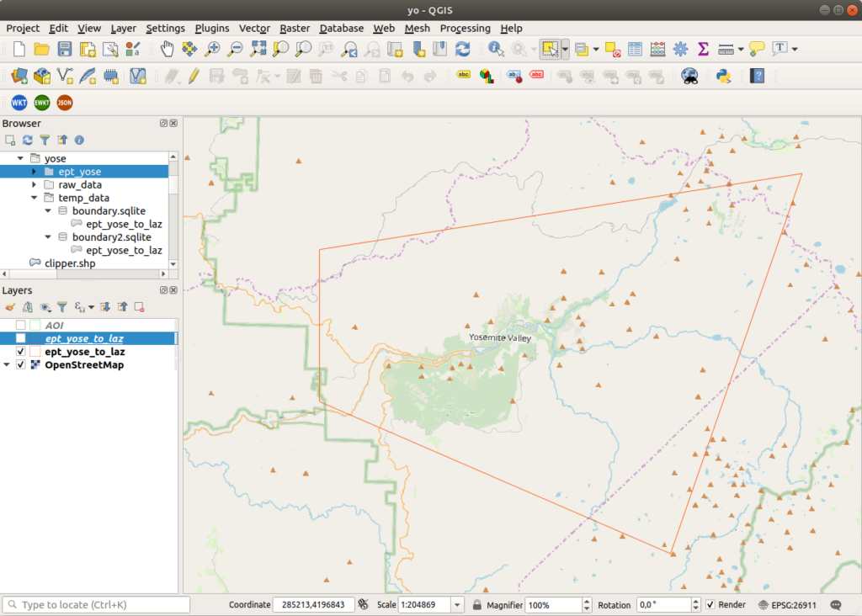Click the orange color swatch of ept_yose_to_laz
Image resolution: width=862 pixels, height=616 pixels.
[35, 351]
